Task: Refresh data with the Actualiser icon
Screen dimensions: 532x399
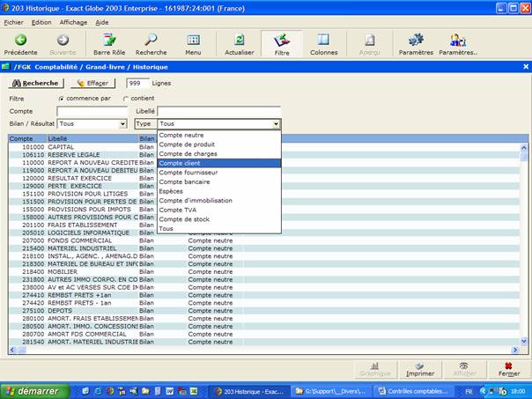Action: tap(239, 40)
